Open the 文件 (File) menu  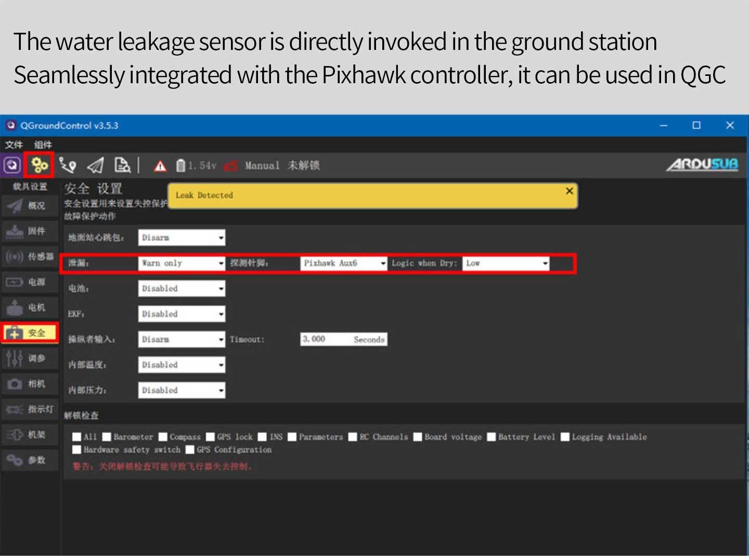pyautogui.click(x=14, y=145)
